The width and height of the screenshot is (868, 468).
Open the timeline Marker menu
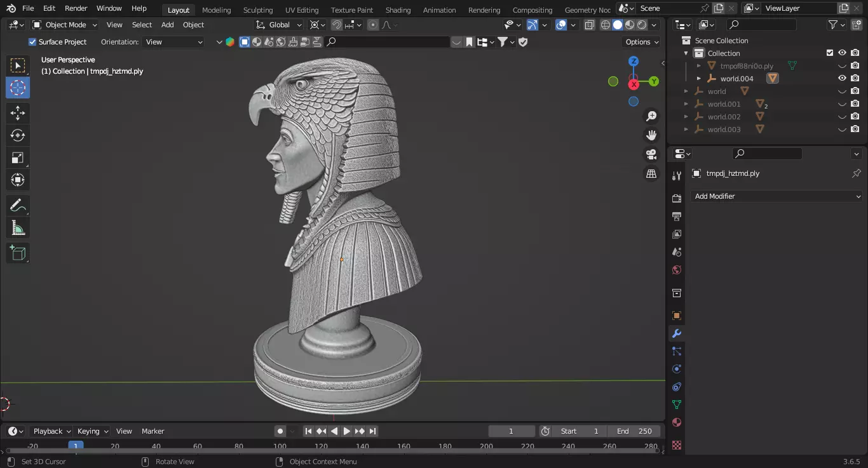coord(153,431)
